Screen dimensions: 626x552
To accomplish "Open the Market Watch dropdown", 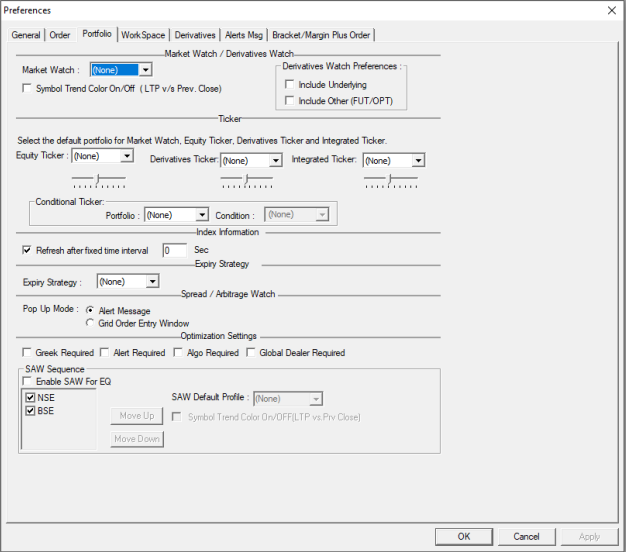I will click(x=145, y=70).
